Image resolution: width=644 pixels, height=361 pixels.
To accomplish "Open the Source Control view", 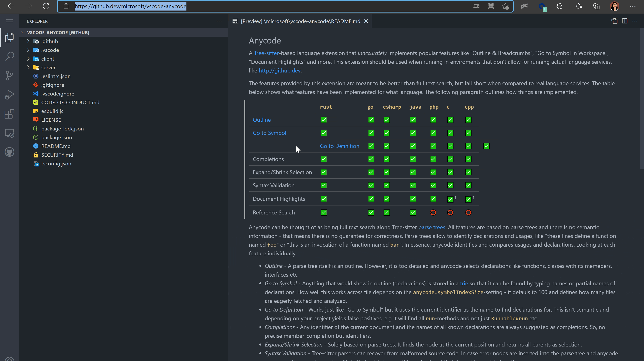I will point(10,75).
